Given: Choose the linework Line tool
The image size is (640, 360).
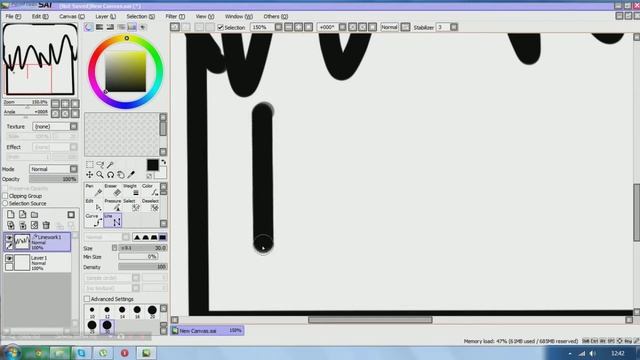Looking at the screenshot, I should 113,220.
